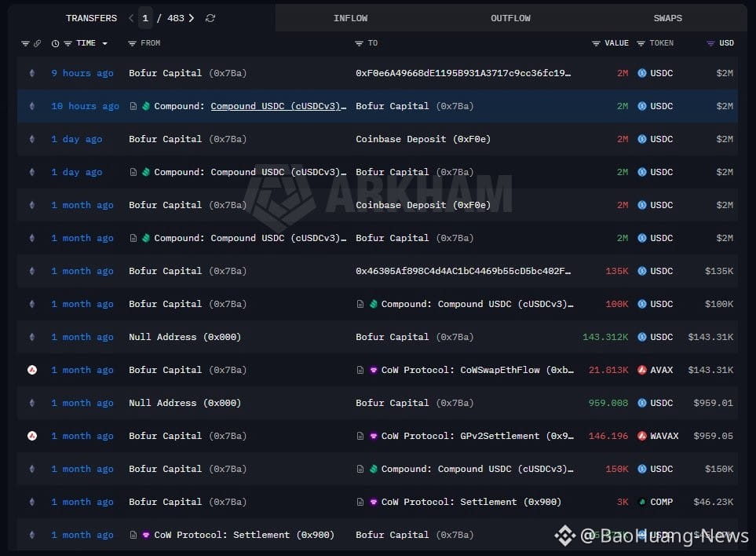The height and width of the screenshot is (556, 756).
Task: Open the '10 hours ago' transaction link
Action: 85,106
